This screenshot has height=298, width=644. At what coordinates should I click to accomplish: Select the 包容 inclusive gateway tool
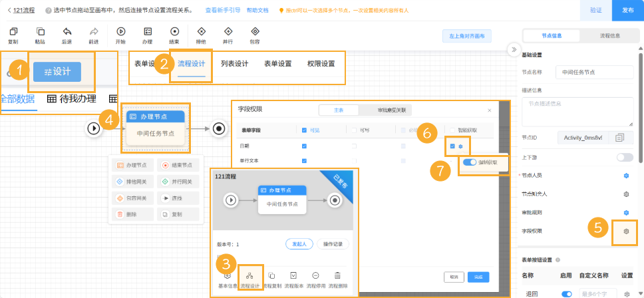(255, 32)
